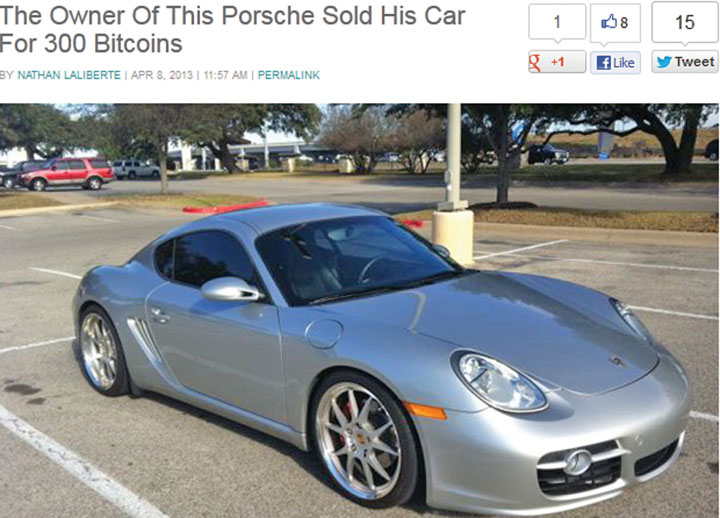This screenshot has height=518, width=720.
Task: Click the Twitter Tweet button
Action: [685, 62]
